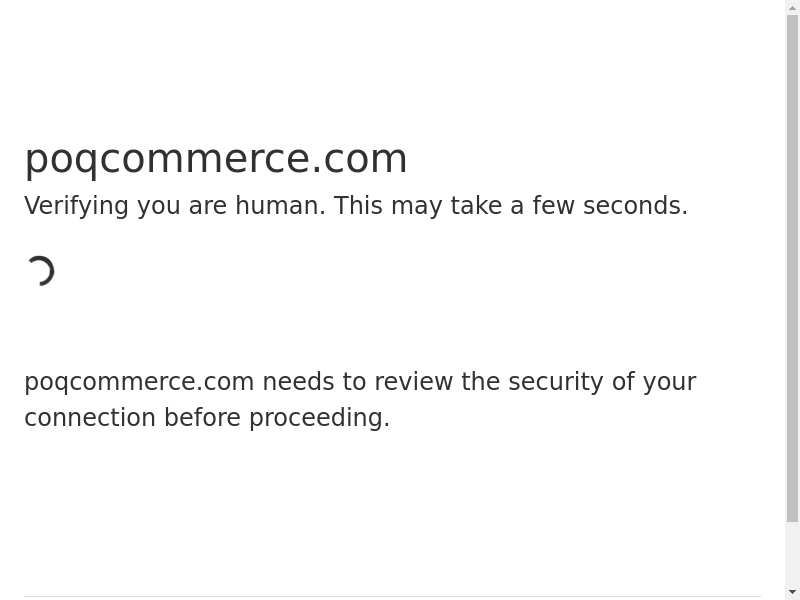Click the word "your" ending the first paragraph line

pos(669,382)
